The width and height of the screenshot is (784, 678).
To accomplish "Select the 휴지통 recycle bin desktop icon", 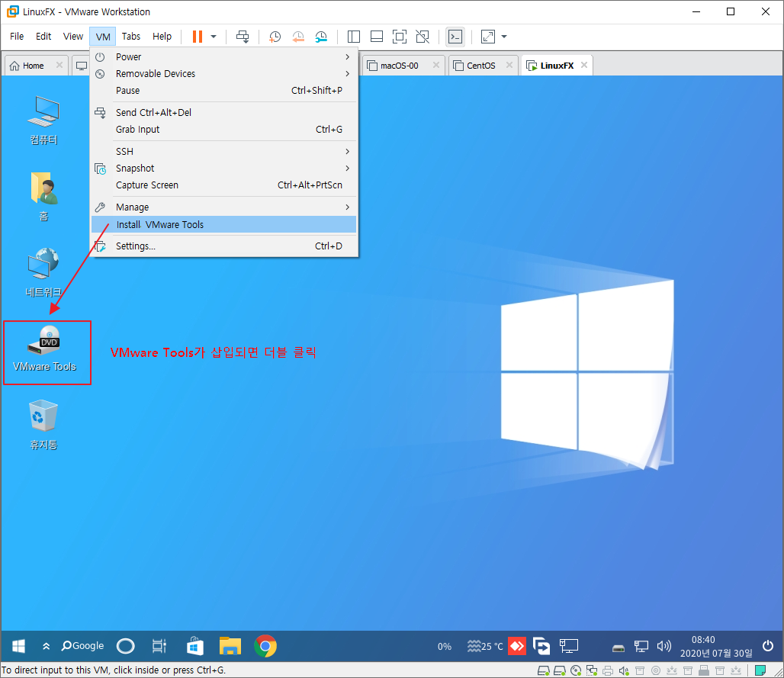I will [x=44, y=425].
